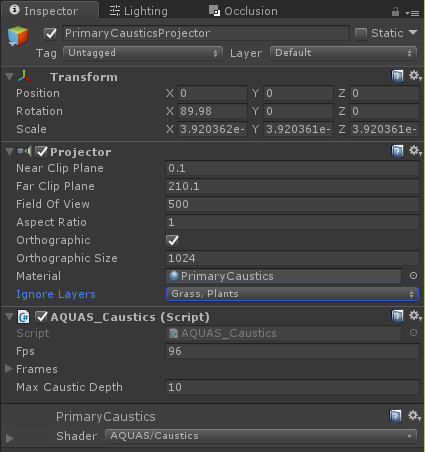Open the Projector component help reference
425x452 pixels.
397,151
